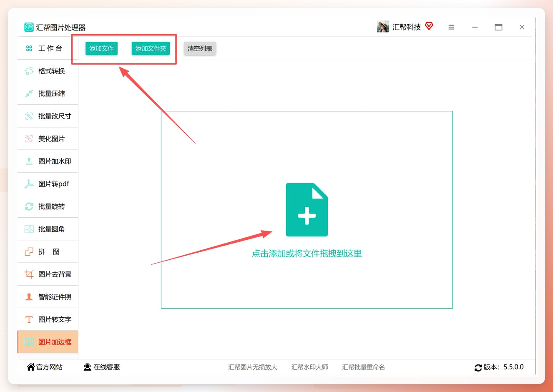553x392 pixels.
Task: Click the 添加文件 button
Action: [x=101, y=48]
